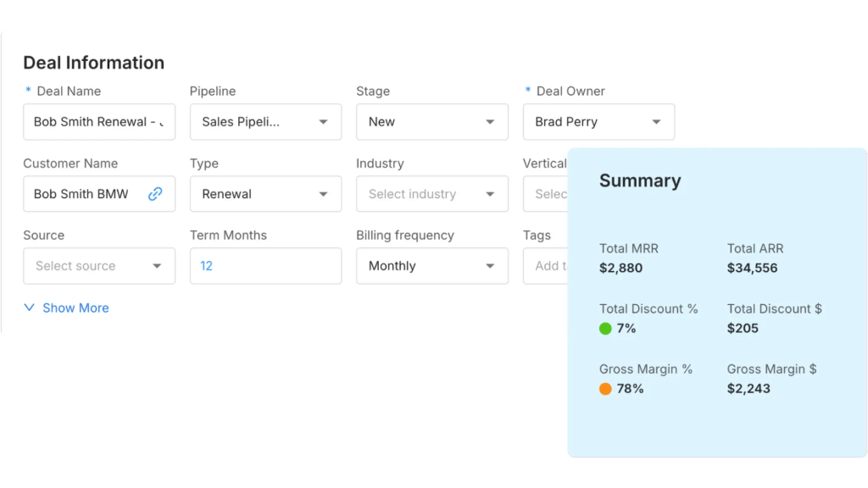Click the Gross Margin $ value
Screen dimensions: 868x488
click(748, 389)
